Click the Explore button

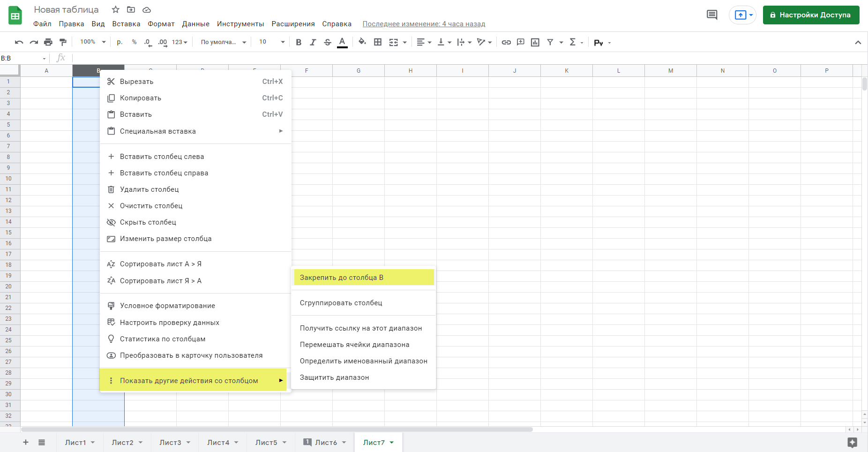[x=852, y=442]
